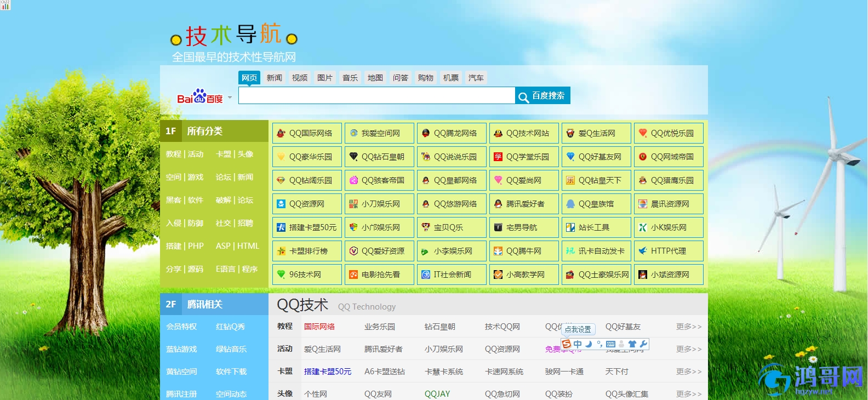The image size is (868, 400).
Task: Expand 更多>> in the 教程 row
Action: [689, 327]
